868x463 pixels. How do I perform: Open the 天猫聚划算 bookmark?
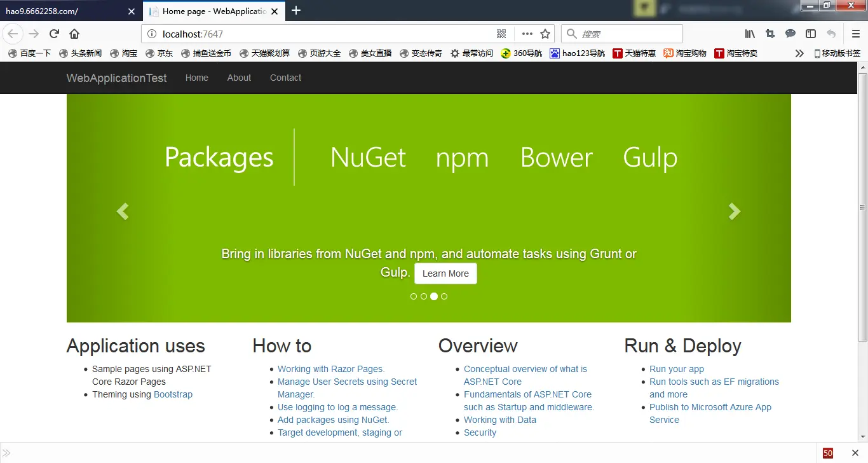click(264, 53)
